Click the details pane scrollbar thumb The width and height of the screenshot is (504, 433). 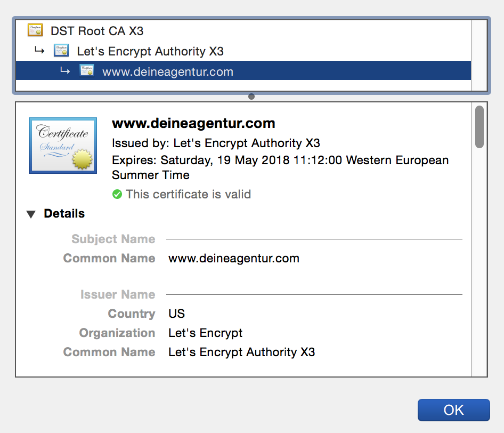479,127
